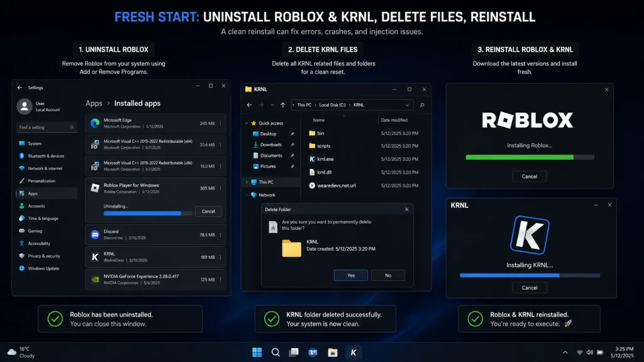The image size is (644, 362).
Task: Open recent locations chevron in Explorer
Action: pos(272,105)
